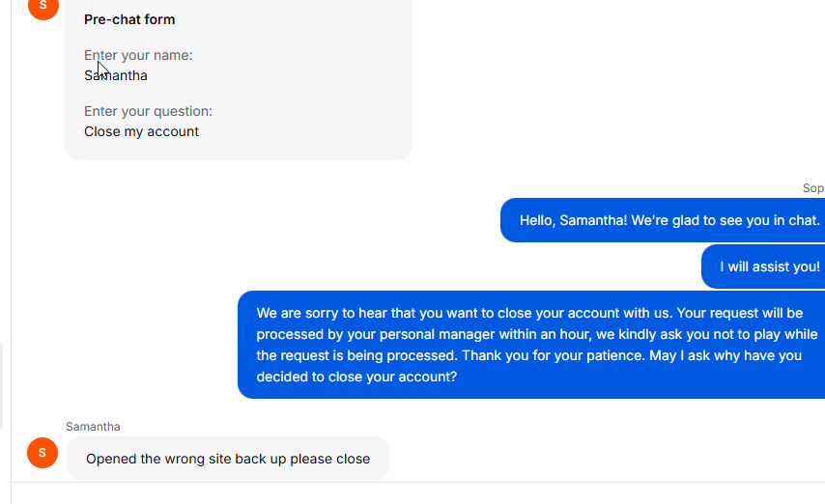Click "decided to close your account?" question text
This screenshot has width=825, height=504.
356,378
